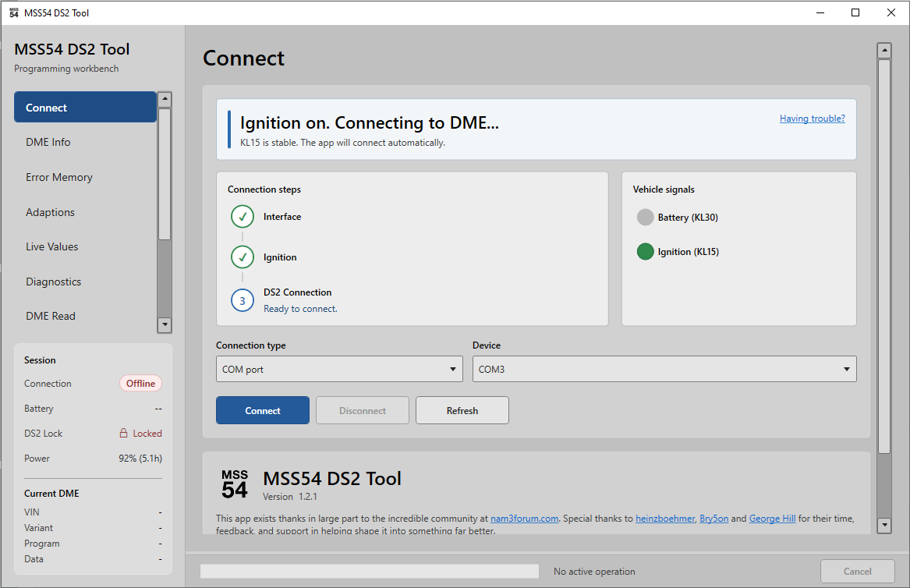The width and height of the screenshot is (910, 588).
Task: Click the Battery row in Session
Action: (x=93, y=409)
